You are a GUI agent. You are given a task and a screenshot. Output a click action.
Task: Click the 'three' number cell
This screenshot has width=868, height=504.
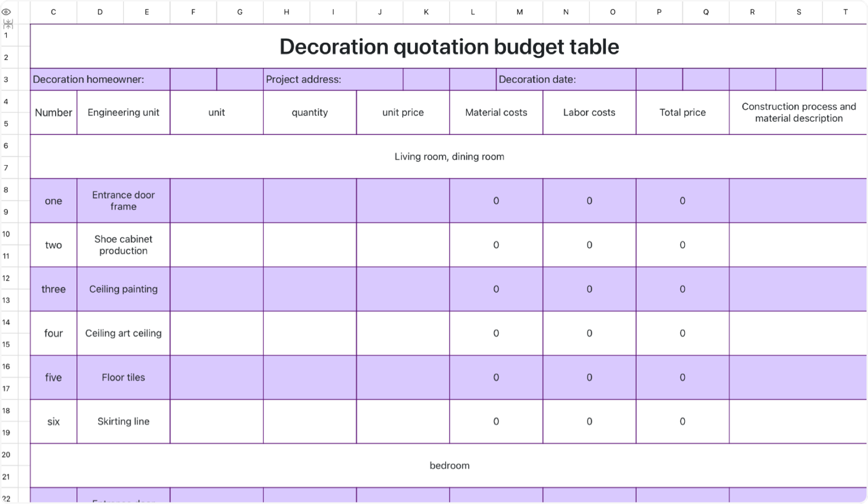[53, 289]
